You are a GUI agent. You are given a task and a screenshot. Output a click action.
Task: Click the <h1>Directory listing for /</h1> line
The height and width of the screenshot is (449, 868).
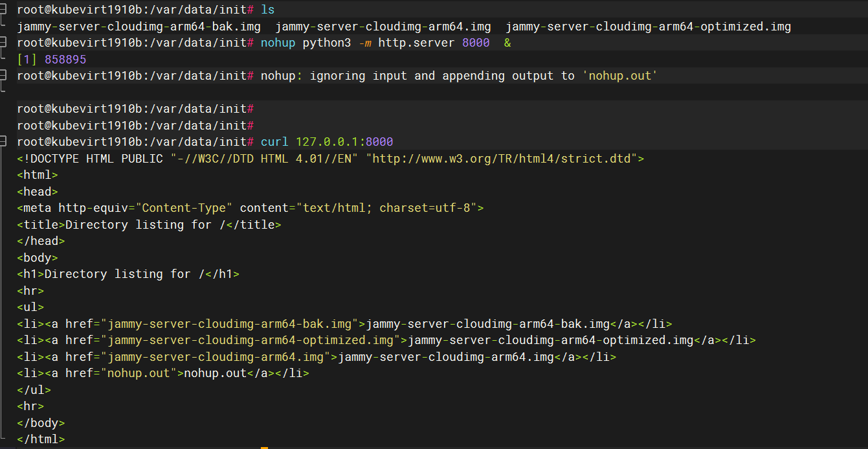point(128,274)
